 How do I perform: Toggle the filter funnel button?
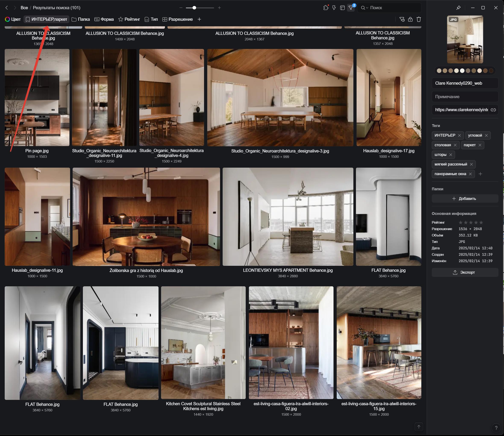pyautogui.click(x=351, y=8)
